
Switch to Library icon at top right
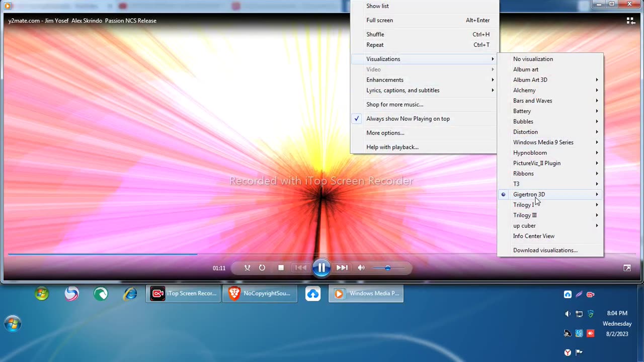tap(630, 21)
